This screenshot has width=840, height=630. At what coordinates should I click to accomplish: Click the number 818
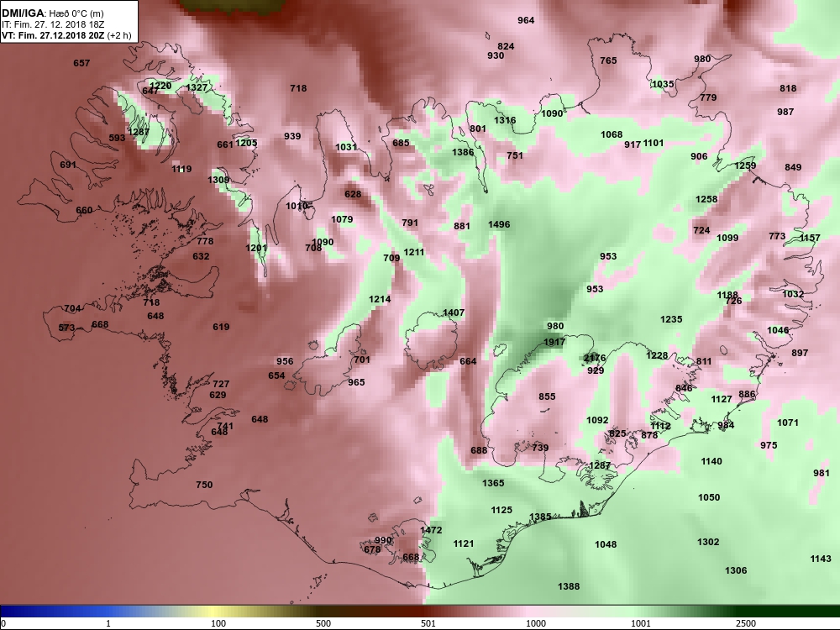click(788, 88)
